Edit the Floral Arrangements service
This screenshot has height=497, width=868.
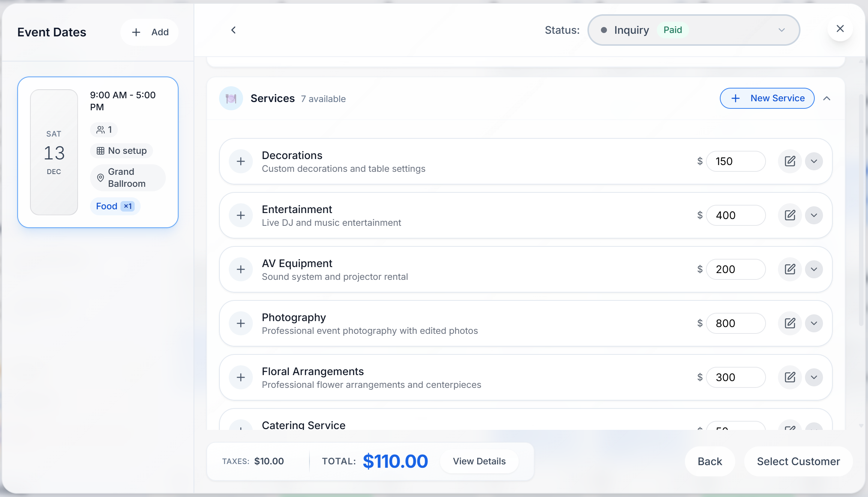pos(790,377)
